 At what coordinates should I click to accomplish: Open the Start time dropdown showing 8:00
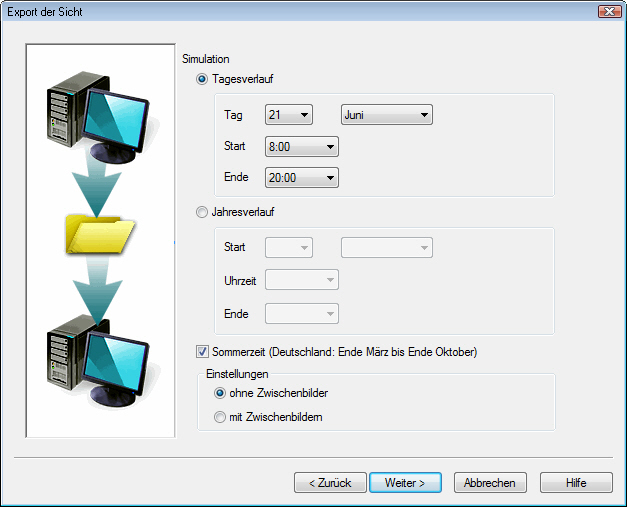[302, 146]
